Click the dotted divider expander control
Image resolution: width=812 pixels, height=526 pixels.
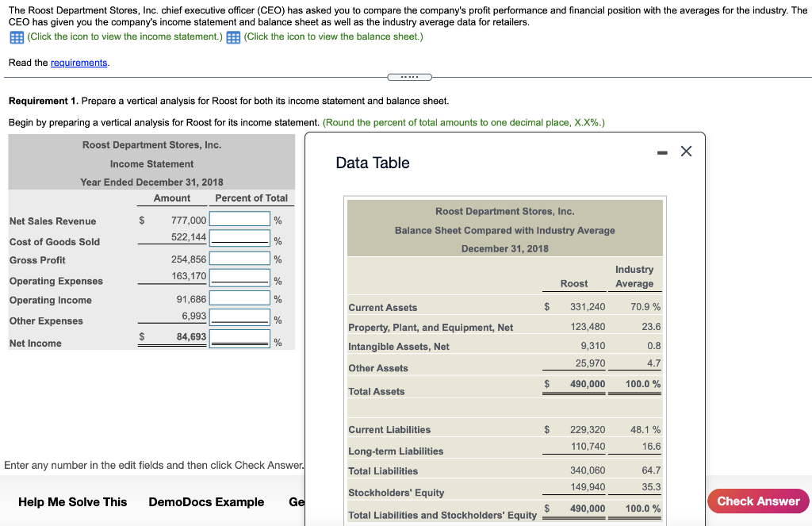pos(409,77)
